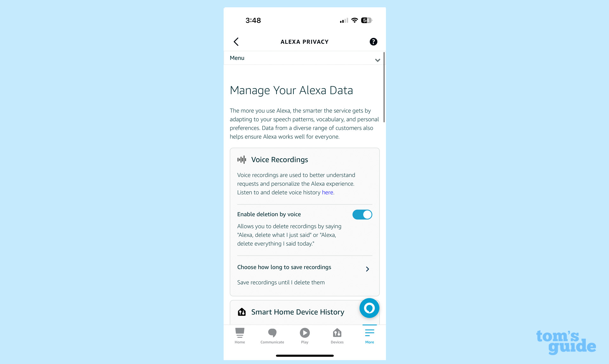Tap the smart home device icon
The image size is (609, 364).
(242, 312)
